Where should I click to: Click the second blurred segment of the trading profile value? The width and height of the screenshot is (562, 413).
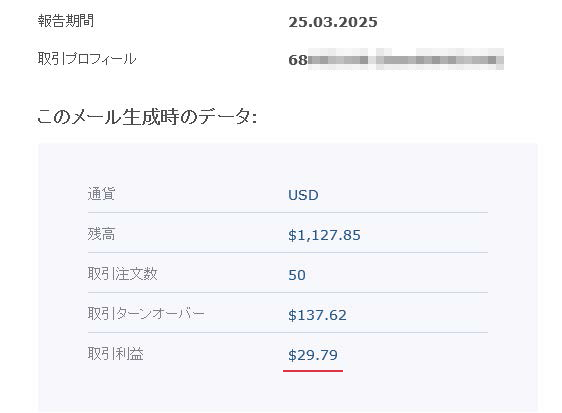click(440, 60)
